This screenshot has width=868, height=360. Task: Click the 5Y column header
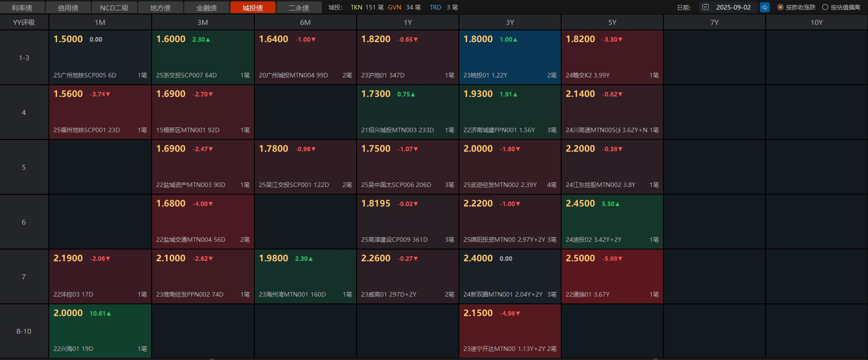[612, 22]
